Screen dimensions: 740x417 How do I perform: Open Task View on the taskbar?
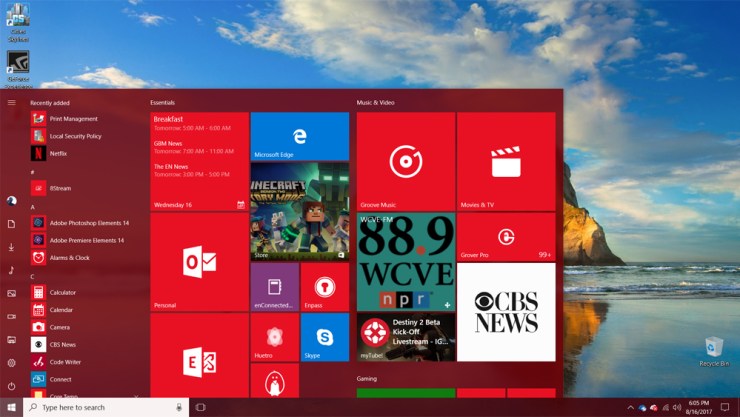point(201,407)
